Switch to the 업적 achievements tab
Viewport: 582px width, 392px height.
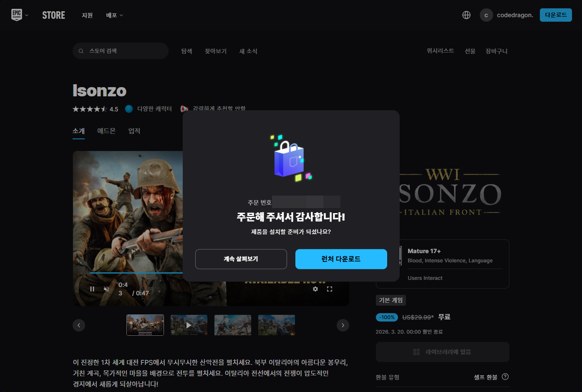click(134, 131)
